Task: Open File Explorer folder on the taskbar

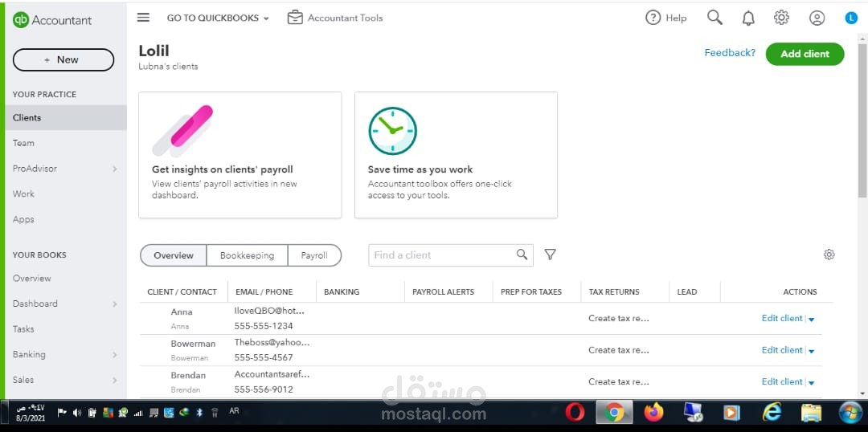Action: coord(812,413)
